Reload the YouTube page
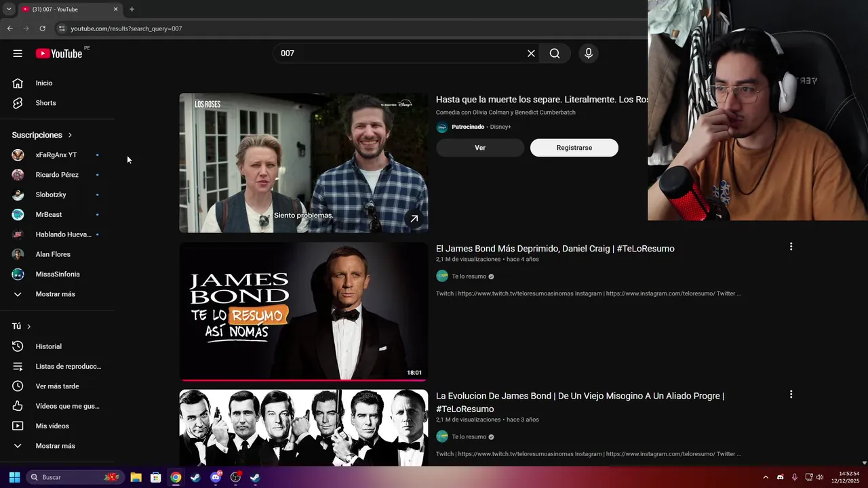868x488 pixels. (x=42, y=28)
